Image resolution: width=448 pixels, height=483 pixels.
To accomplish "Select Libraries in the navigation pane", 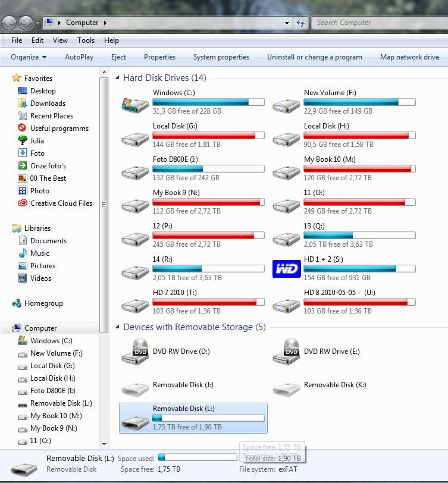I will tap(31, 228).
